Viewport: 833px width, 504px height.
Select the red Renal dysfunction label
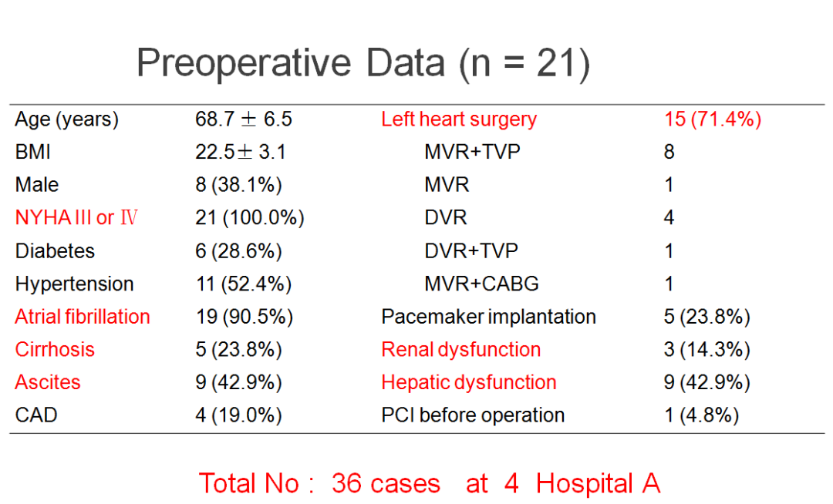(x=460, y=349)
